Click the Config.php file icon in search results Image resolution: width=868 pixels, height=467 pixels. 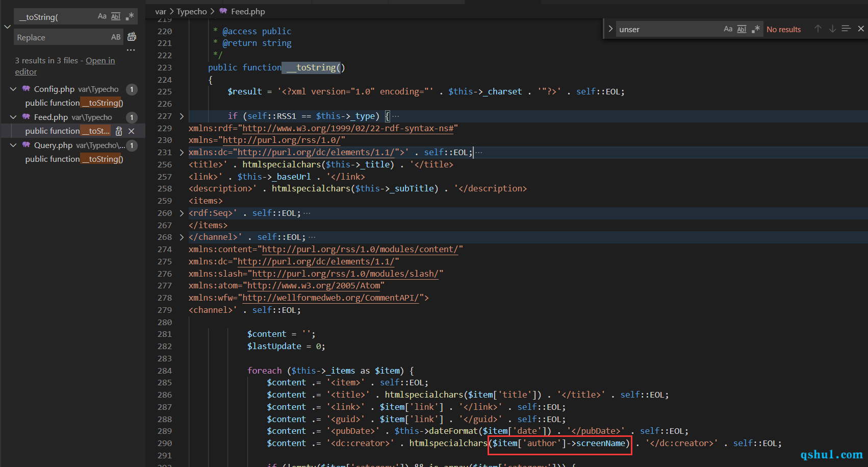click(26, 89)
